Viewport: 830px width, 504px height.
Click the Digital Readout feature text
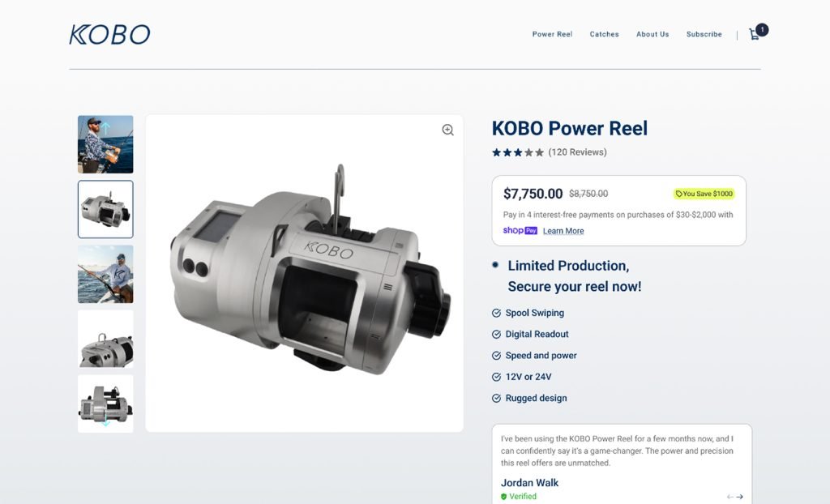[x=537, y=334]
